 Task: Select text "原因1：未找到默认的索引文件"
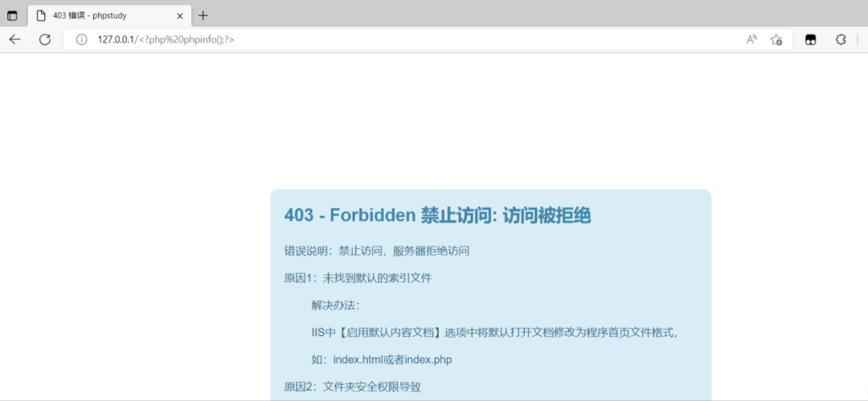[358, 278]
